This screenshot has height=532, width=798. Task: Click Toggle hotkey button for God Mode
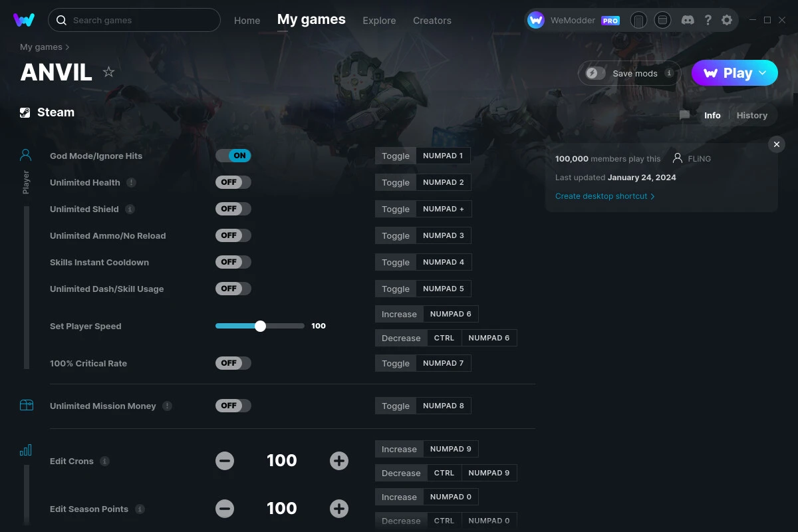coord(396,156)
